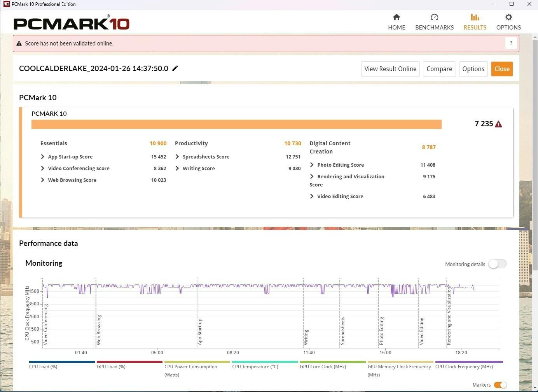Select the CPU Temperature legend color bar
This screenshot has width=538, height=392.
tap(265, 362)
